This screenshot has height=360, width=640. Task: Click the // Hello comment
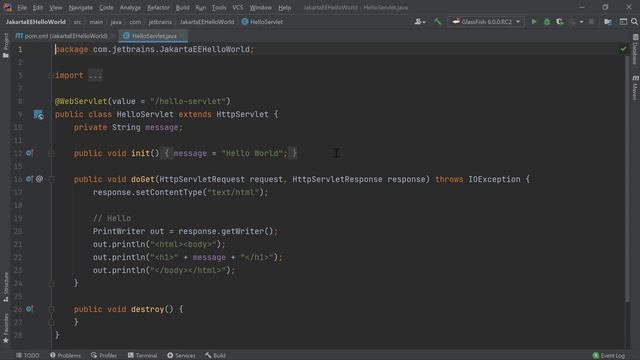112,218
